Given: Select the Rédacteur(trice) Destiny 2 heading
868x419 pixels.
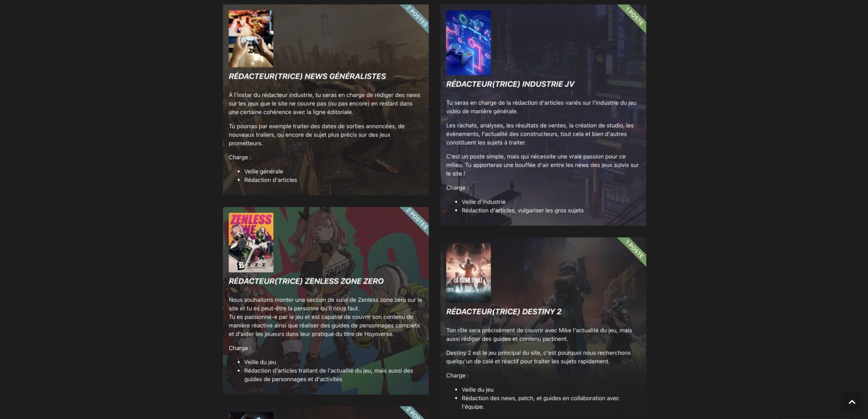Looking at the screenshot, I should [x=504, y=312].
